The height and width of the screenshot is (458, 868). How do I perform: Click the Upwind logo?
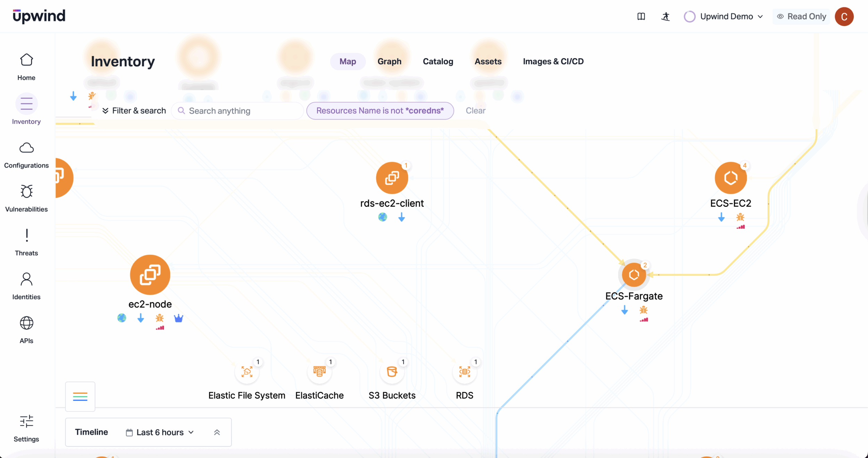(39, 16)
